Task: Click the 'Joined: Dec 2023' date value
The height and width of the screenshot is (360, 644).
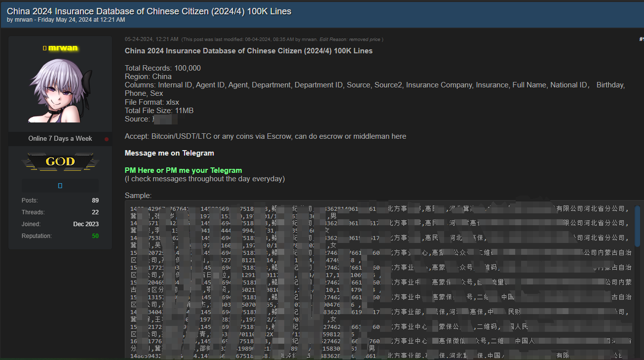Action: click(x=86, y=224)
